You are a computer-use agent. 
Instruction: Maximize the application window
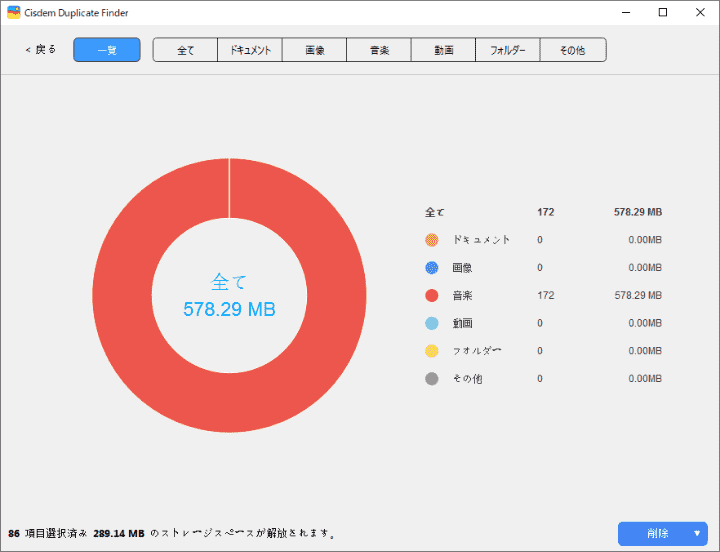click(663, 12)
